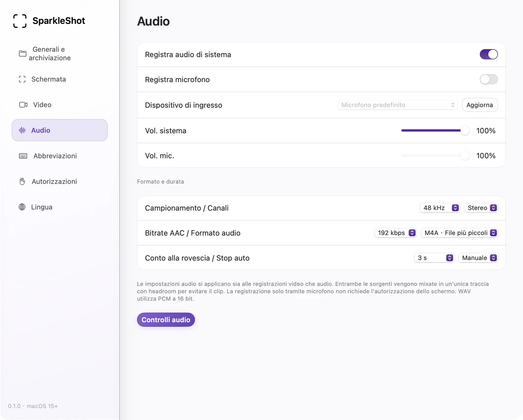
Task: Click the SparkleShot capture-frame logo icon
Action: click(x=20, y=21)
